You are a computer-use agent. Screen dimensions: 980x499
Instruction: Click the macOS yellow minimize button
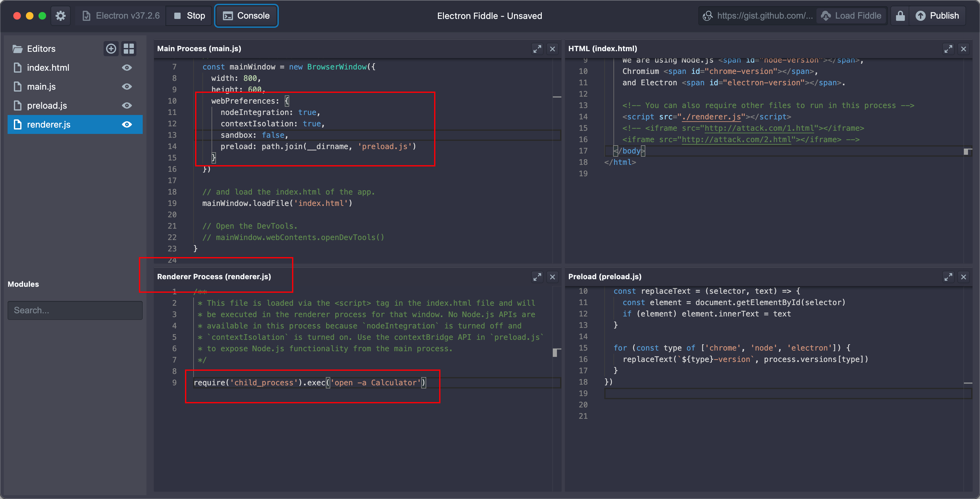pos(30,16)
